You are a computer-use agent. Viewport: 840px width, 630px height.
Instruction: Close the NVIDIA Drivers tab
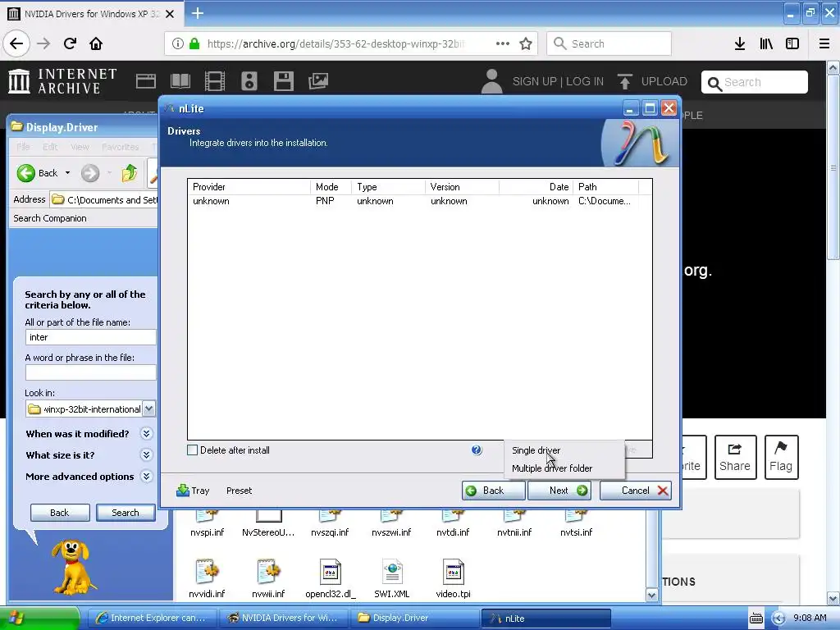(x=170, y=14)
